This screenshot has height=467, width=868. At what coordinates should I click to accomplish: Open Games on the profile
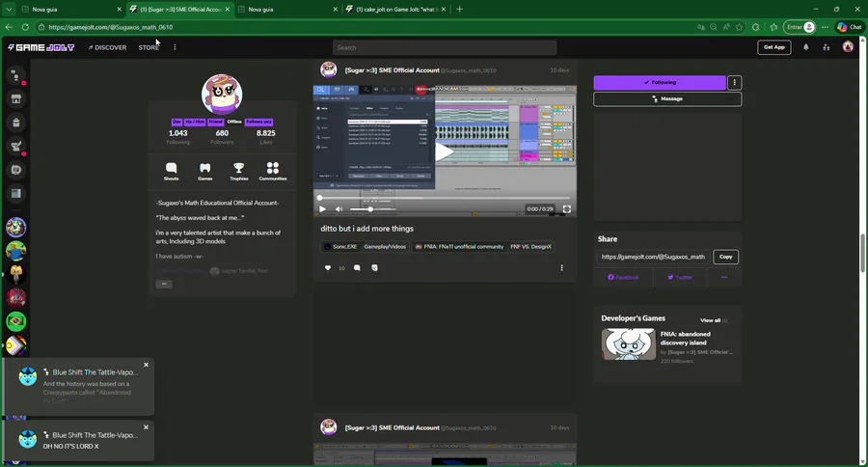click(x=204, y=171)
